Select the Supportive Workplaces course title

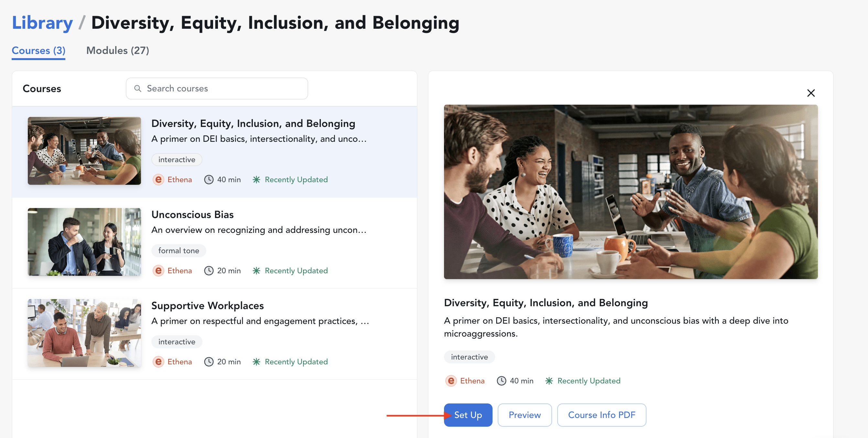pyautogui.click(x=207, y=305)
